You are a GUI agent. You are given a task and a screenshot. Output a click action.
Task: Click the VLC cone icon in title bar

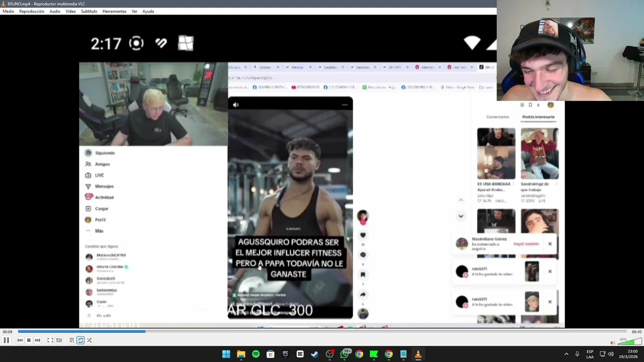coord(4,4)
